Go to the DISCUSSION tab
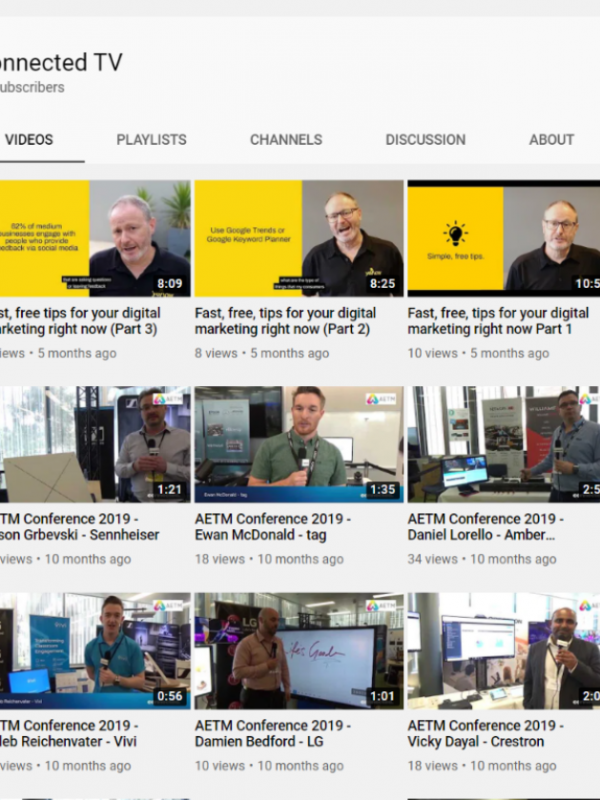 [425, 140]
